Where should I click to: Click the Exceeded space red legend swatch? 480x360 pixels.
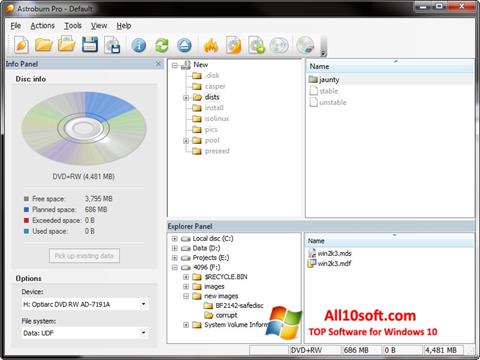click(26, 220)
